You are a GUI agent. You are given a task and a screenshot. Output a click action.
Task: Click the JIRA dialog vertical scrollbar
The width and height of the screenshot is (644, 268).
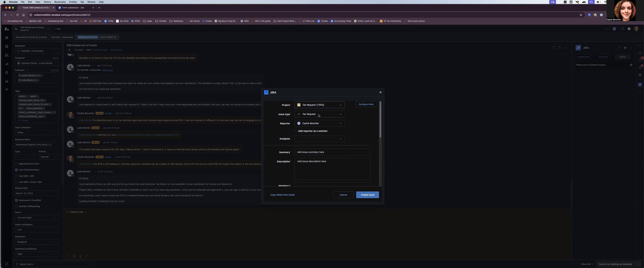pyautogui.click(x=380, y=120)
